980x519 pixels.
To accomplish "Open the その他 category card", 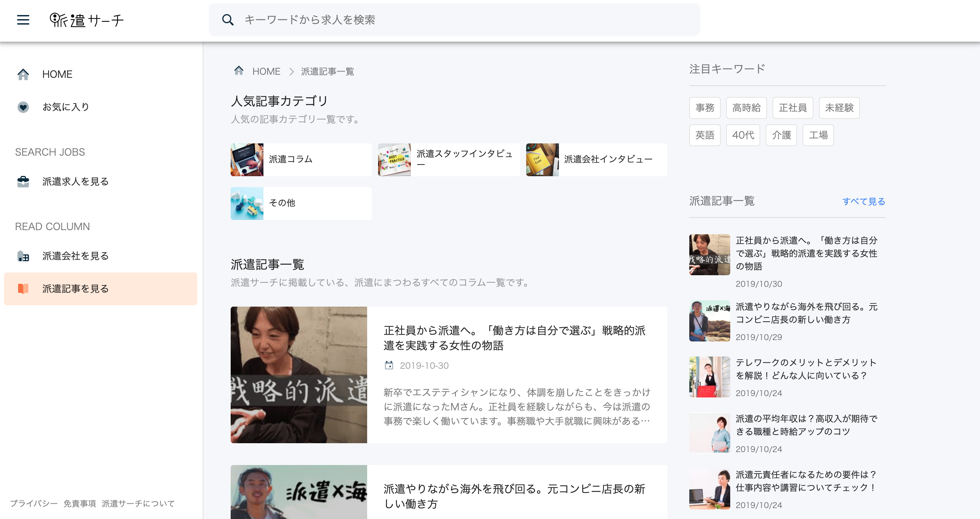I will tap(301, 203).
